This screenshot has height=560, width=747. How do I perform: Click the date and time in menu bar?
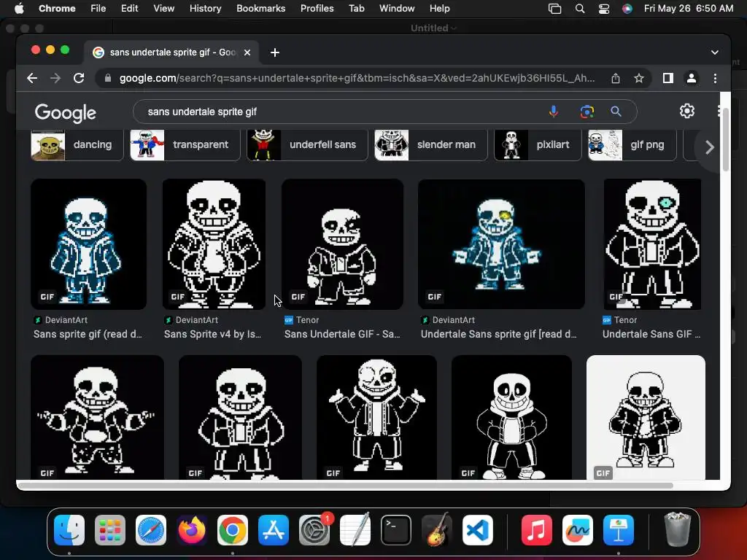tap(689, 9)
